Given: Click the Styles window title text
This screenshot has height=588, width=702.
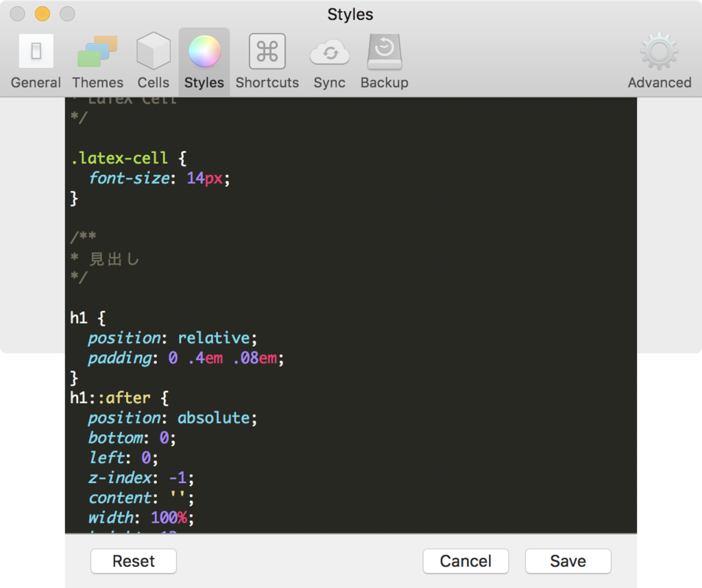Looking at the screenshot, I should point(350,14).
